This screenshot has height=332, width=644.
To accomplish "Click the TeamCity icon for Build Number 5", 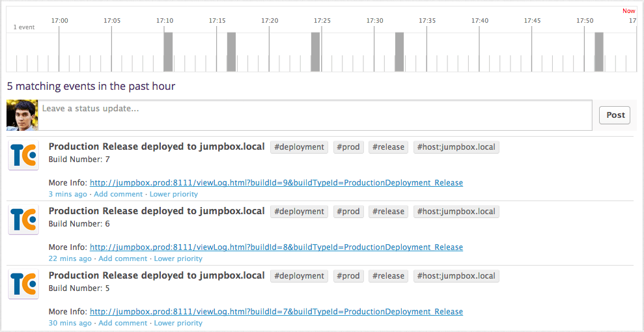I will point(23,284).
